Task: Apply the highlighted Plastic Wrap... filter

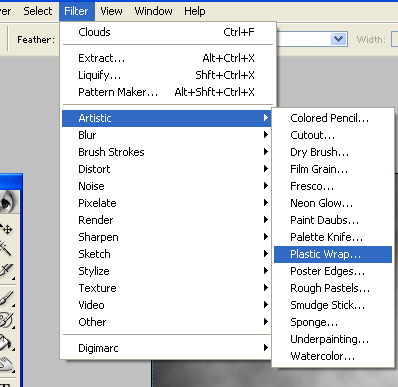Action: click(333, 254)
